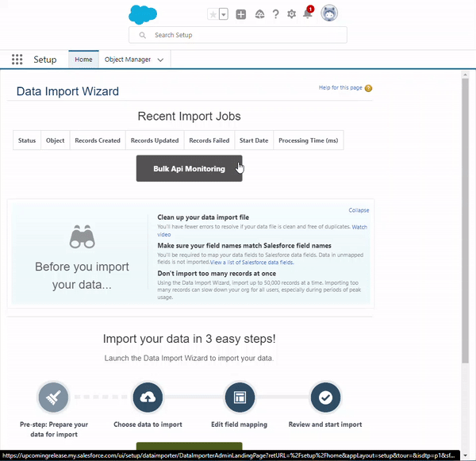
Task: Click the page vertical scrollbar thumb
Action: point(465,220)
